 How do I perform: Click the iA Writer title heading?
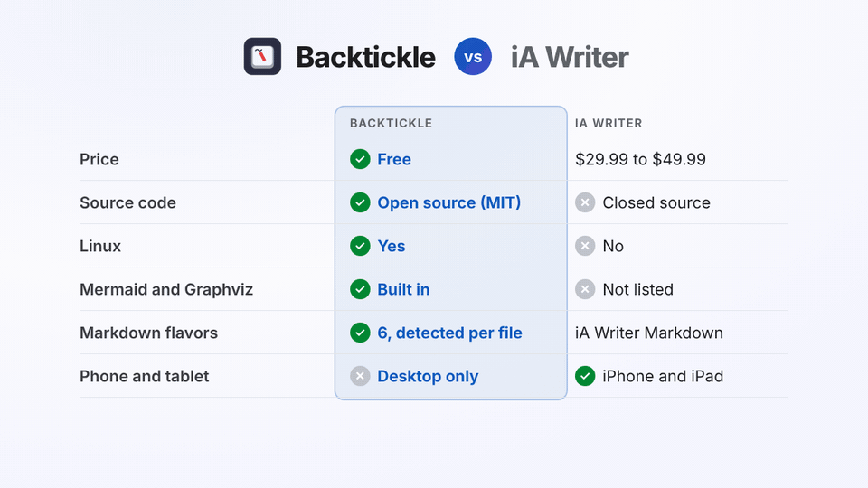coord(570,57)
